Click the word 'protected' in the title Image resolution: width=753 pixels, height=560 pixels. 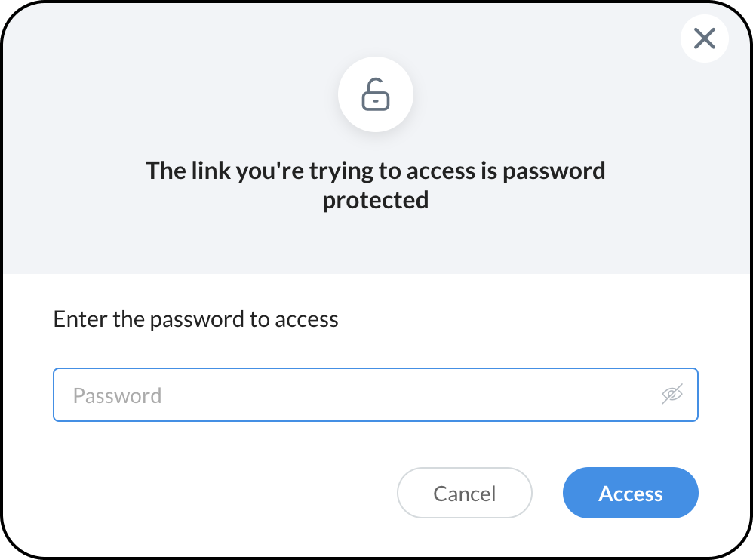tap(376, 200)
